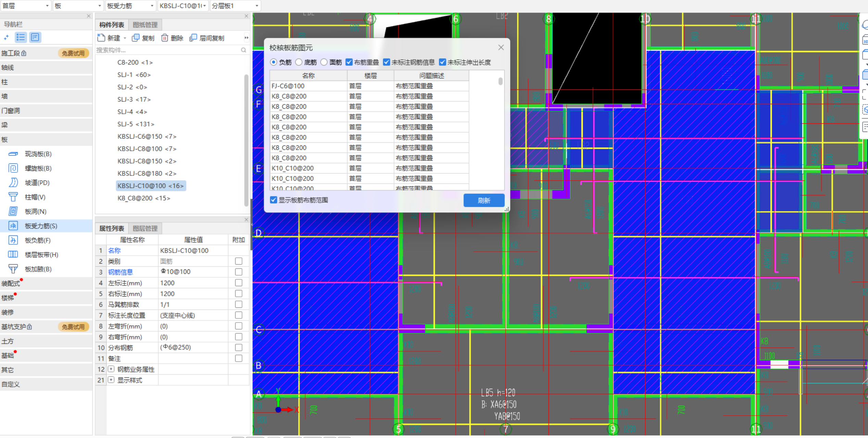This screenshot has width=868, height=438.
Task: Select the 现浇板(B) icon
Action: 13,154
